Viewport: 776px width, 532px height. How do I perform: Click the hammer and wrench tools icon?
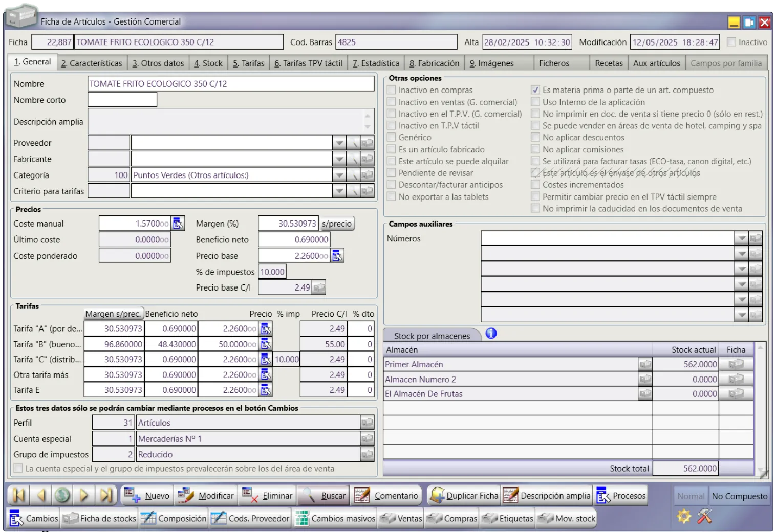tap(705, 516)
